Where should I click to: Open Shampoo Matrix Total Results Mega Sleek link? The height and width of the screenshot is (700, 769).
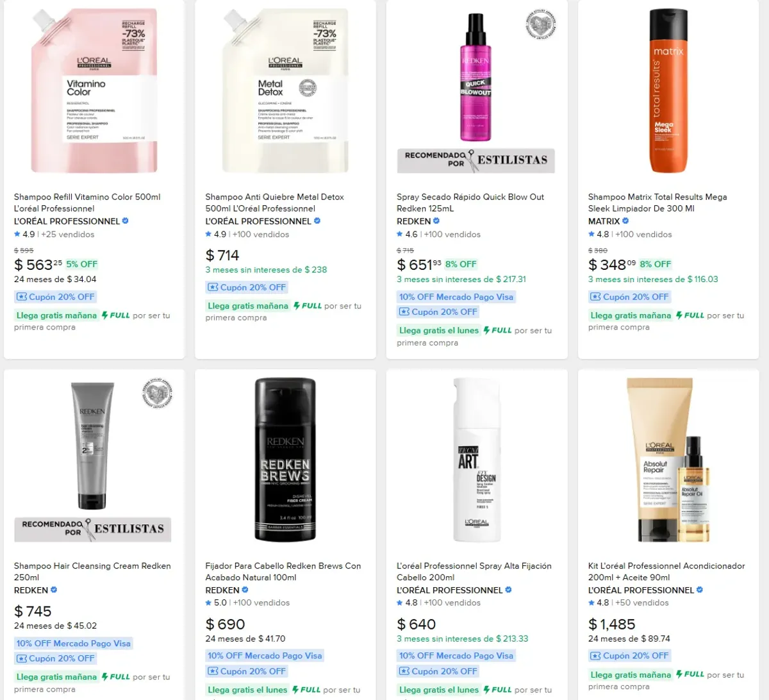657,203
